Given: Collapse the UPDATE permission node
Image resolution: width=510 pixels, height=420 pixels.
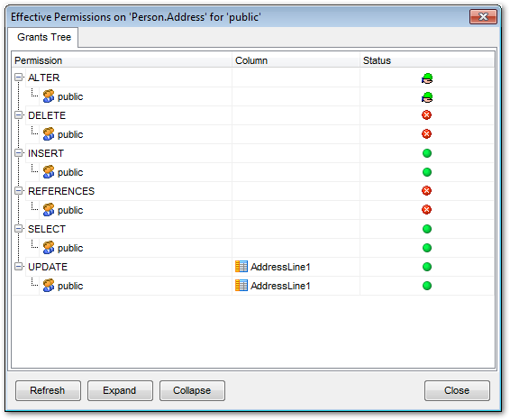Looking at the screenshot, I should pos(19,267).
